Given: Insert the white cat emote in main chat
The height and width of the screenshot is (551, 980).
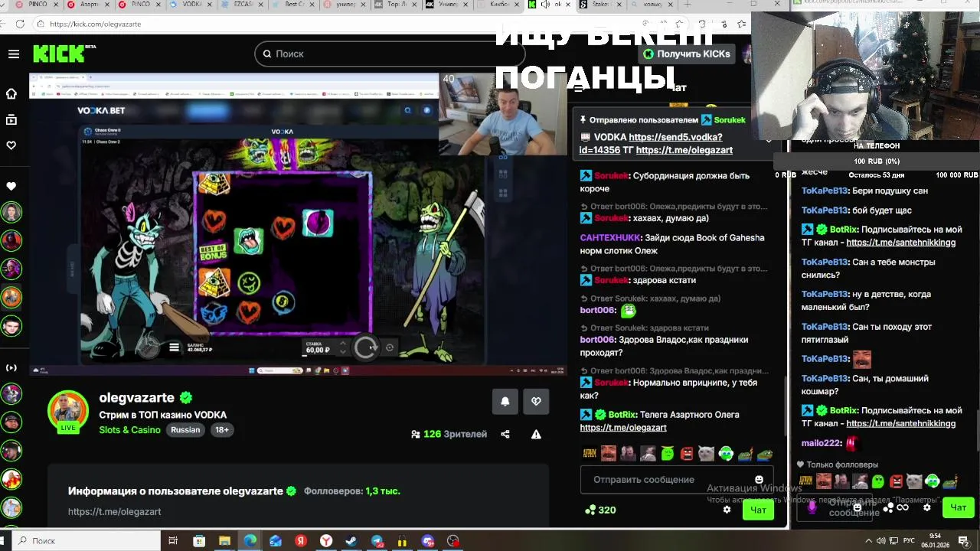Looking at the screenshot, I should click(x=706, y=454).
